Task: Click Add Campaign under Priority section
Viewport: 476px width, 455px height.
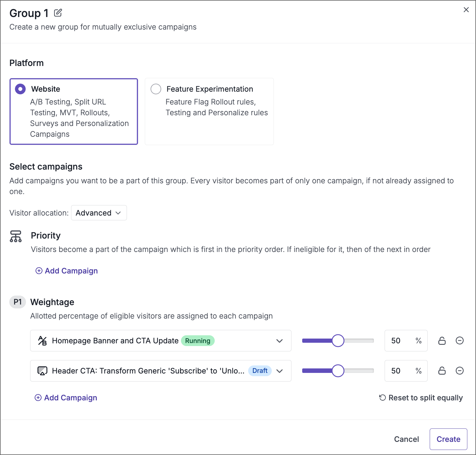Action: coord(67,271)
